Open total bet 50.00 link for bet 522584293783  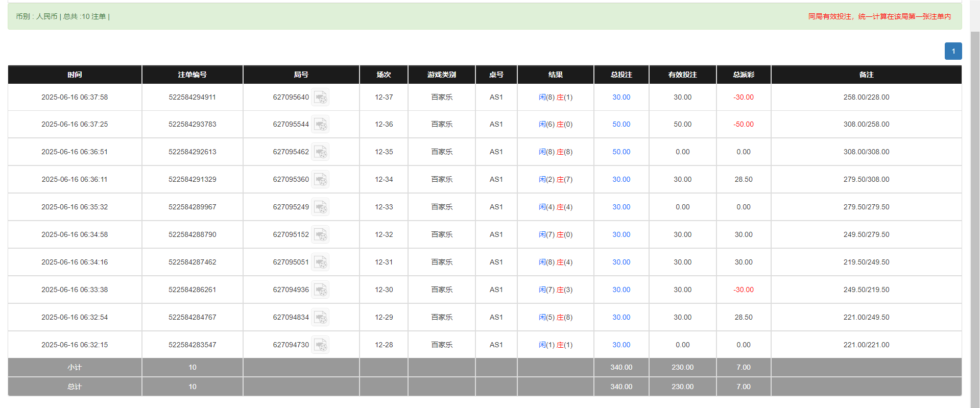click(621, 124)
